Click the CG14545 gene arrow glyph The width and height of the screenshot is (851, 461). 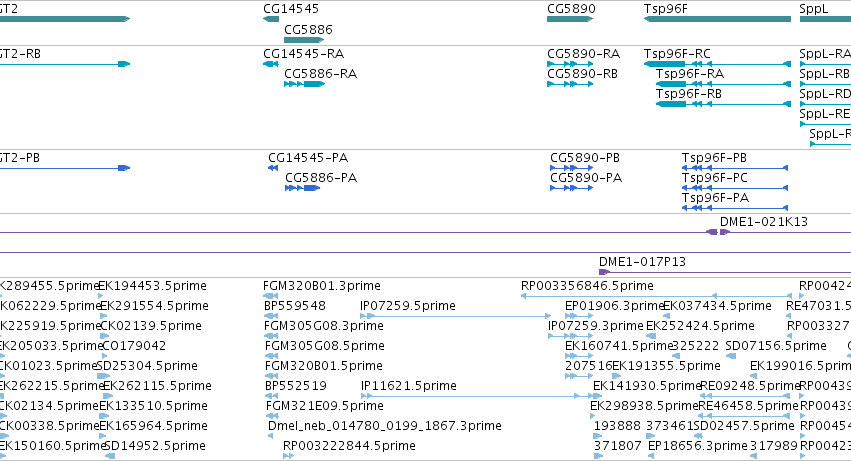click(x=271, y=19)
